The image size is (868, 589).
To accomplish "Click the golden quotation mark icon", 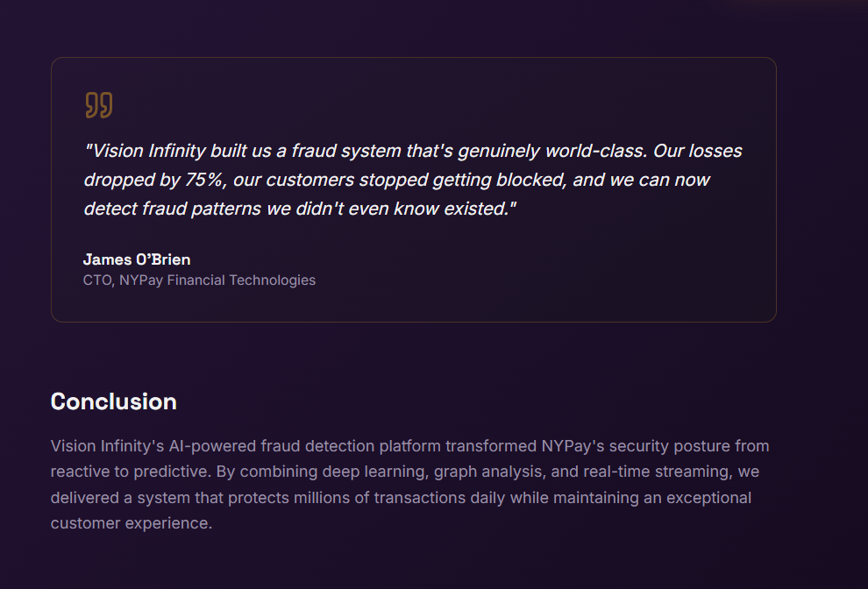I will click(98, 105).
